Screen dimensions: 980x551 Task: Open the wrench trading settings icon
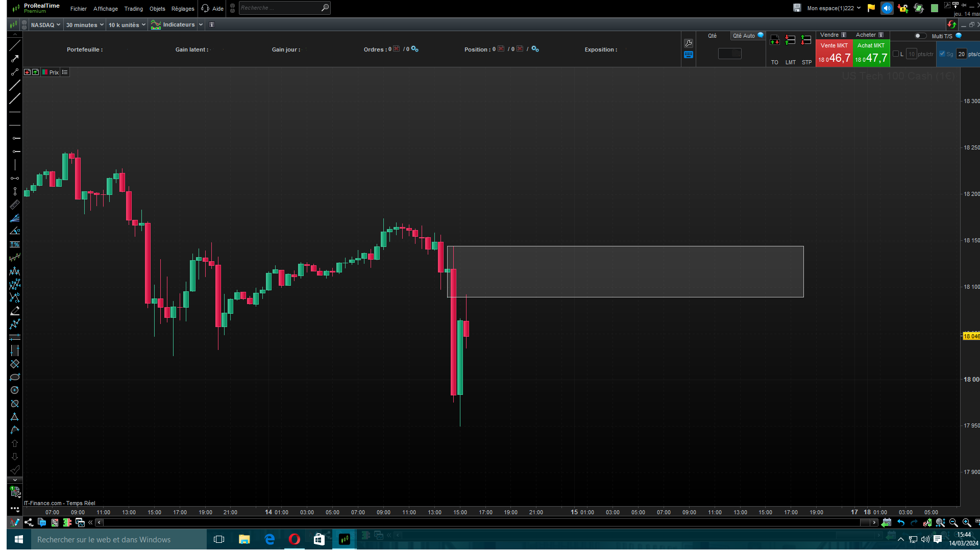tap(689, 43)
